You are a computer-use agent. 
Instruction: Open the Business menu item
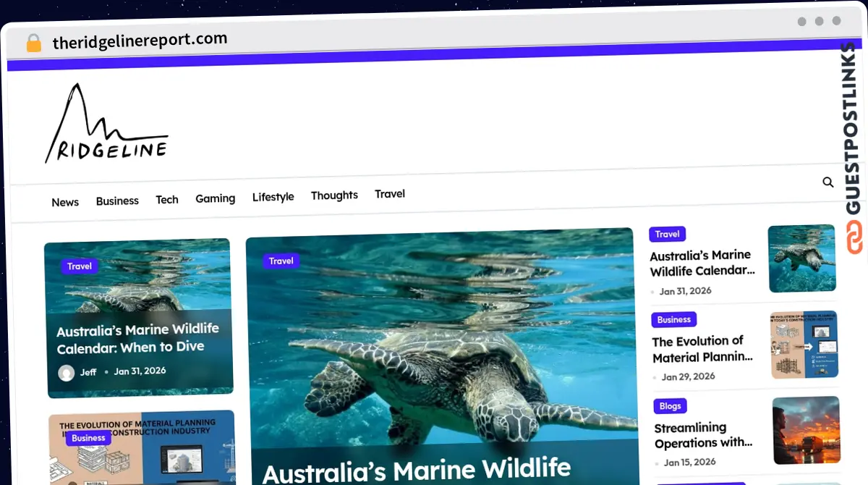117,201
